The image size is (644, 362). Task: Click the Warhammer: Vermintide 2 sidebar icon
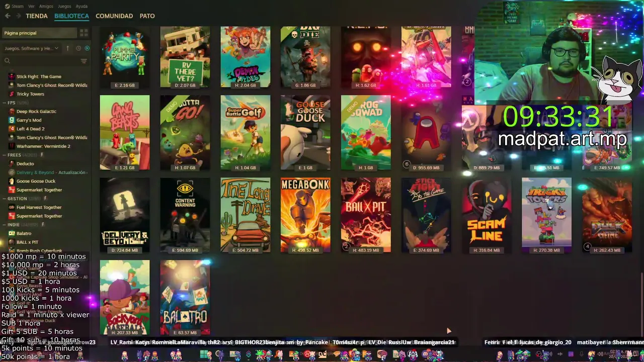(12, 146)
